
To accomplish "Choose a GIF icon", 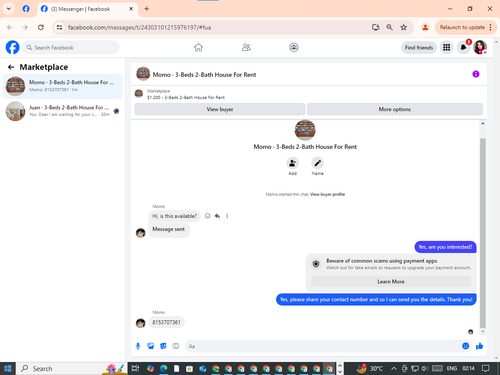I will pos(176,346).
